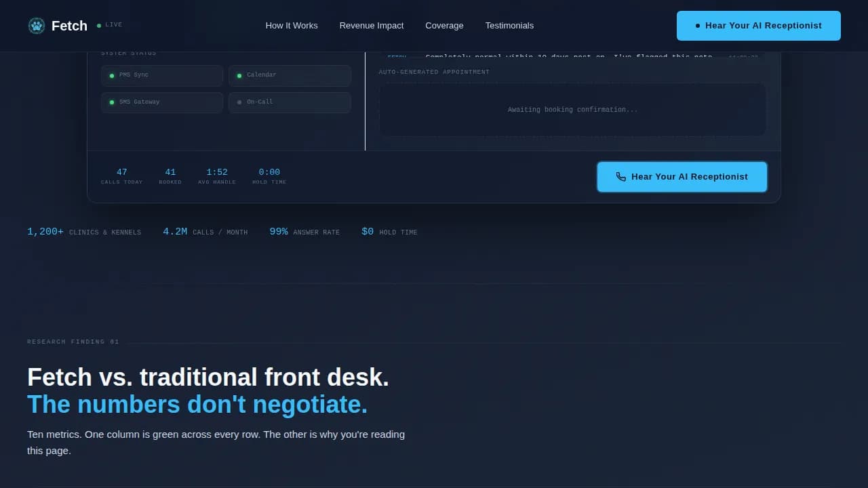This screenshot has width=868, height=488.
Task: Click the Auto-Generated Appointment label
Action: [x=434, y=72]
